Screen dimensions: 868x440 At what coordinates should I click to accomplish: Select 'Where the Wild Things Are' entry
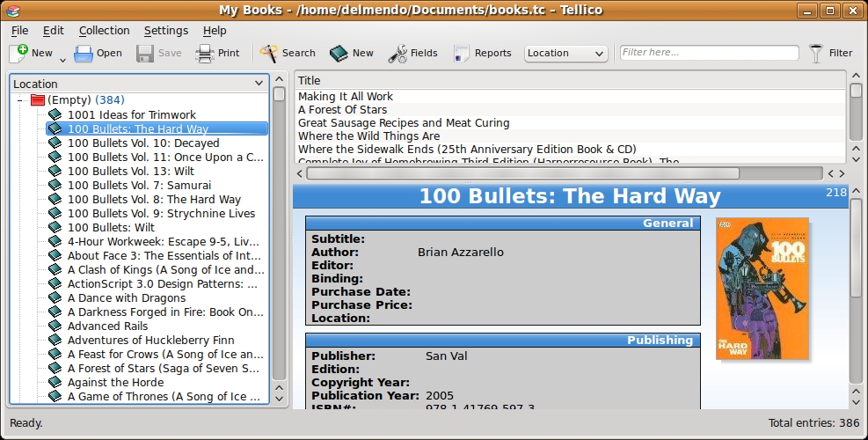pos(368,136)
